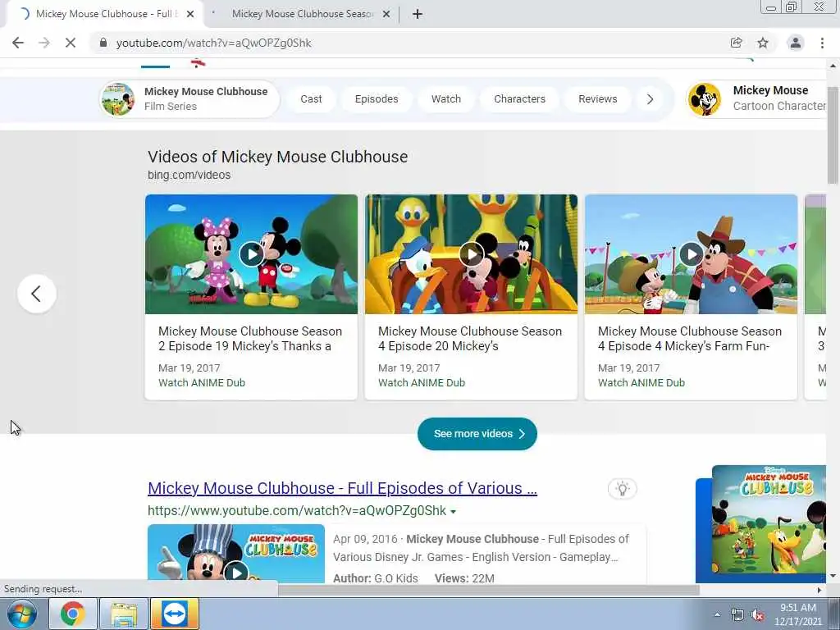
Task: Open Mickey Mouse Cartoon Character card
Action: (x=756, y=99)
